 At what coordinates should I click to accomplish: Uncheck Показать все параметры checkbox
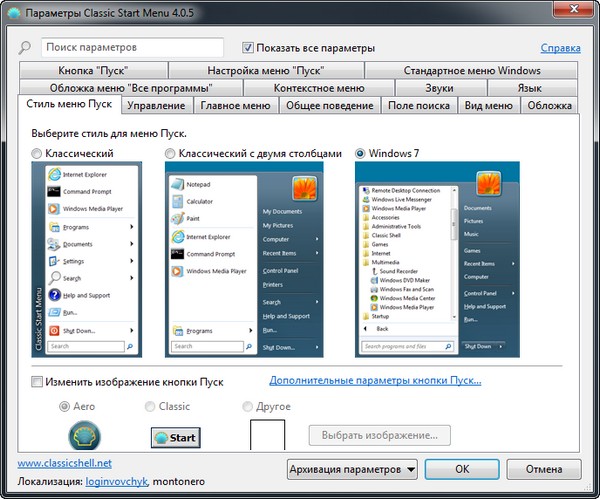coord(248,48)
